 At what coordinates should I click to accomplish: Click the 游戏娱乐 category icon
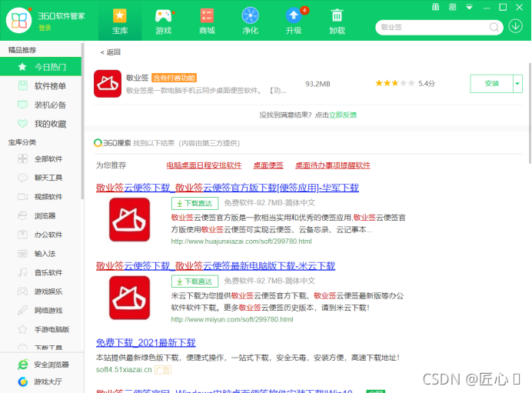(22, 291)
